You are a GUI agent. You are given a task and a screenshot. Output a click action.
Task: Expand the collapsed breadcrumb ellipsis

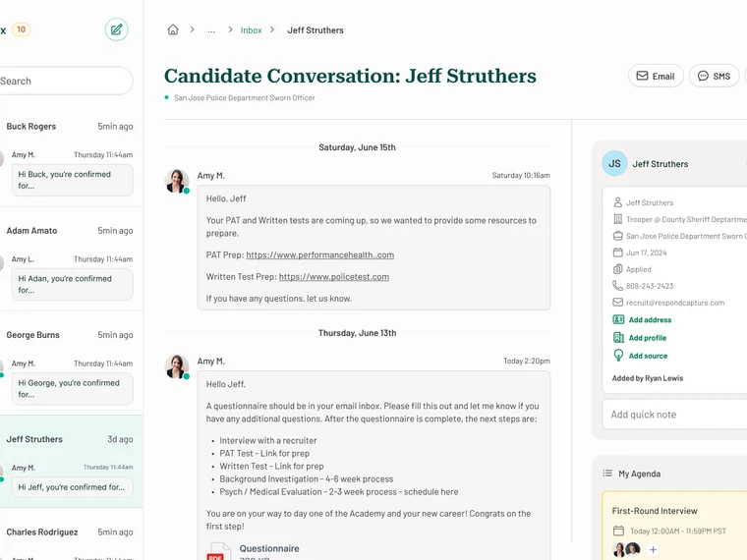point(211,30)
